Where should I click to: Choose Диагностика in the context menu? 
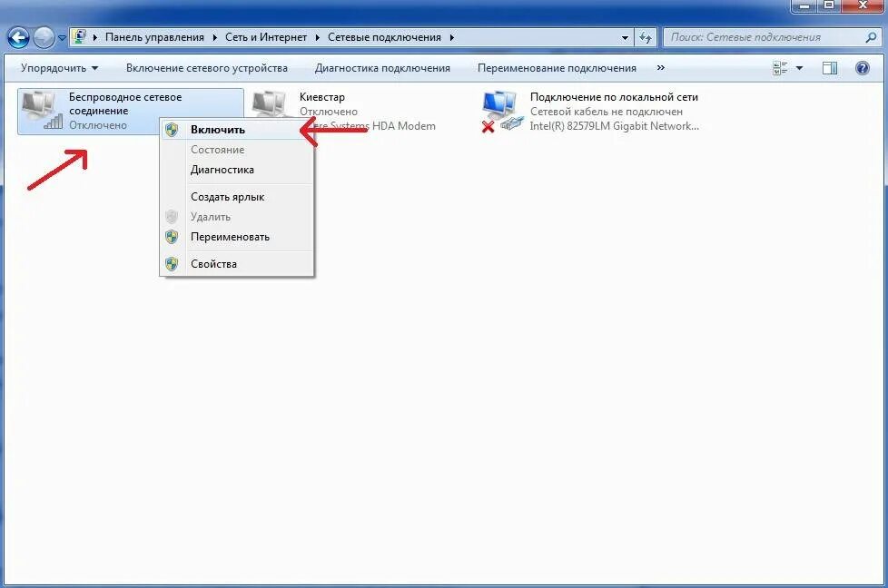pos(237,170)
